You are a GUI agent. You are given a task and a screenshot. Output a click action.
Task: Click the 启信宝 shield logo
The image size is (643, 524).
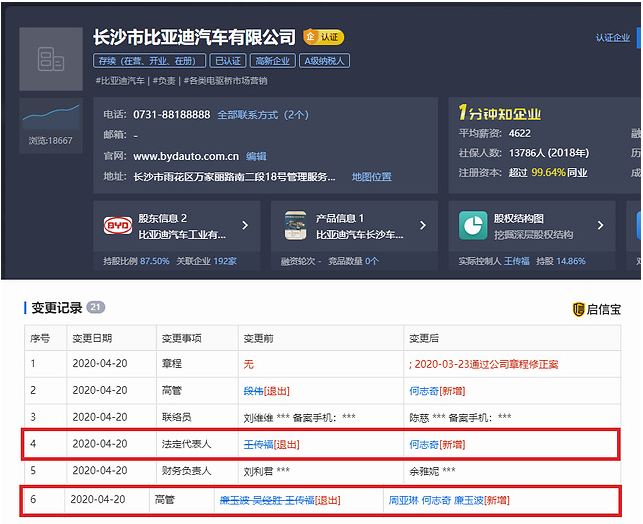coord(578,309)
